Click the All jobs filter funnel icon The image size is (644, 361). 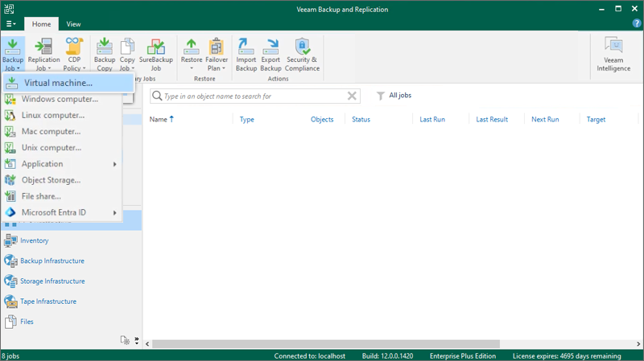pos(380,96)
